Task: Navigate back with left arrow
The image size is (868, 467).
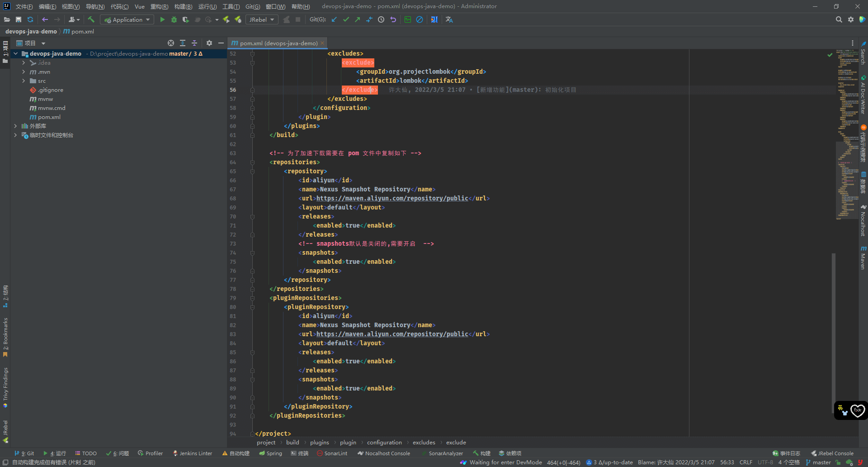Action: [x=45, y=19]
